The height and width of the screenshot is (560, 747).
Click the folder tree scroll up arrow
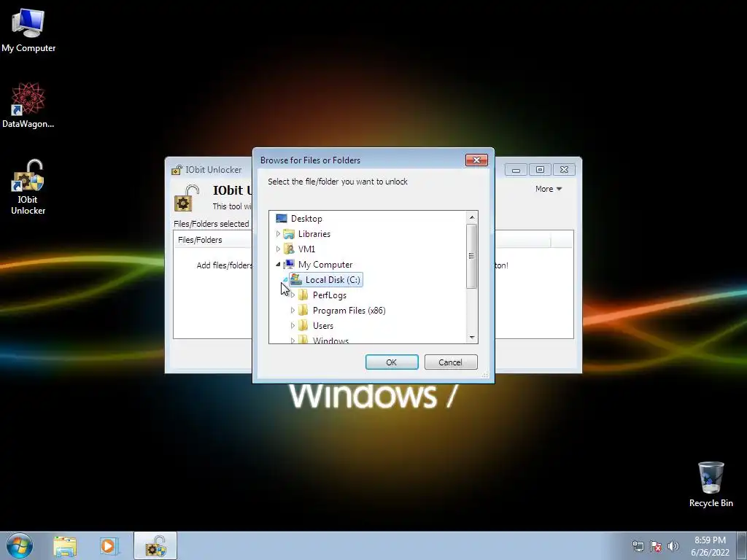pyautogui.click(x=472, y=217)
